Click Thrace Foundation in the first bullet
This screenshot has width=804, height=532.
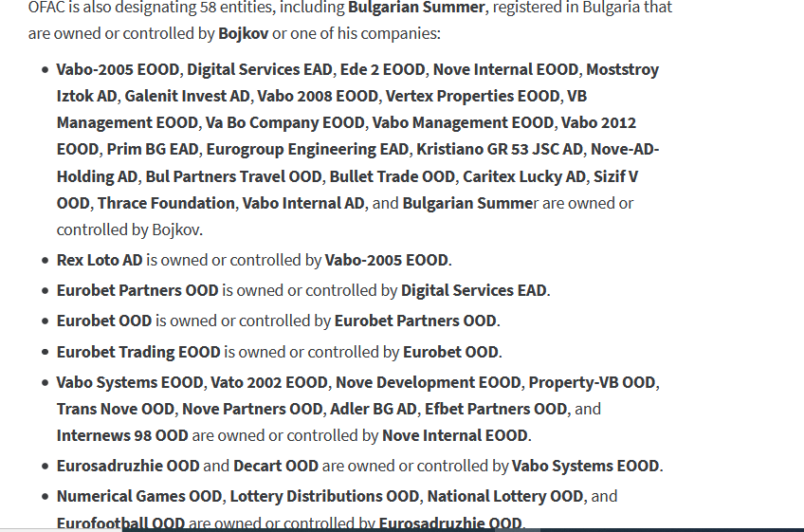tap(166, 203)
